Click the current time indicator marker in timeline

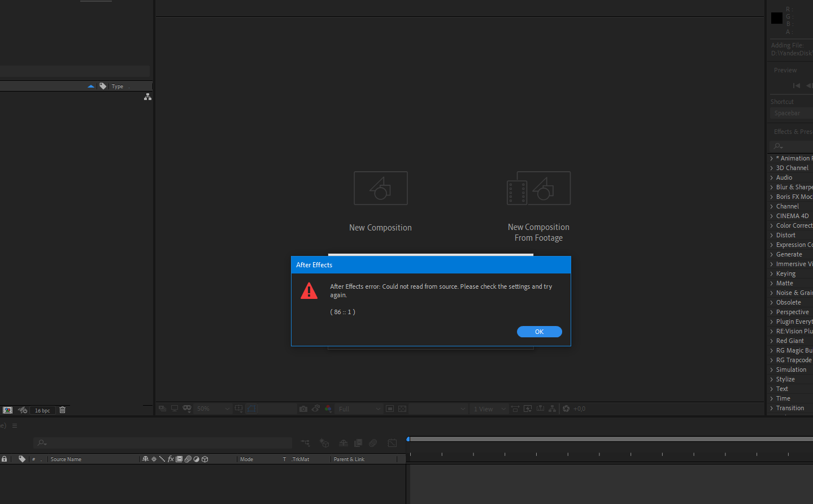pyautogui.click(x=408, y=439)
